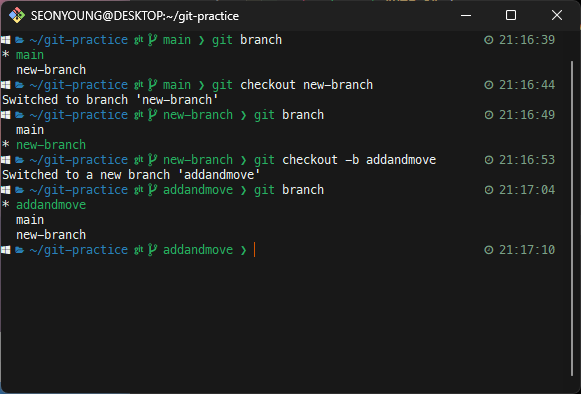Click branch symbol on the 21:16:39 prompt line
This screenshot has width=581, height=394.
pos(152,40)
